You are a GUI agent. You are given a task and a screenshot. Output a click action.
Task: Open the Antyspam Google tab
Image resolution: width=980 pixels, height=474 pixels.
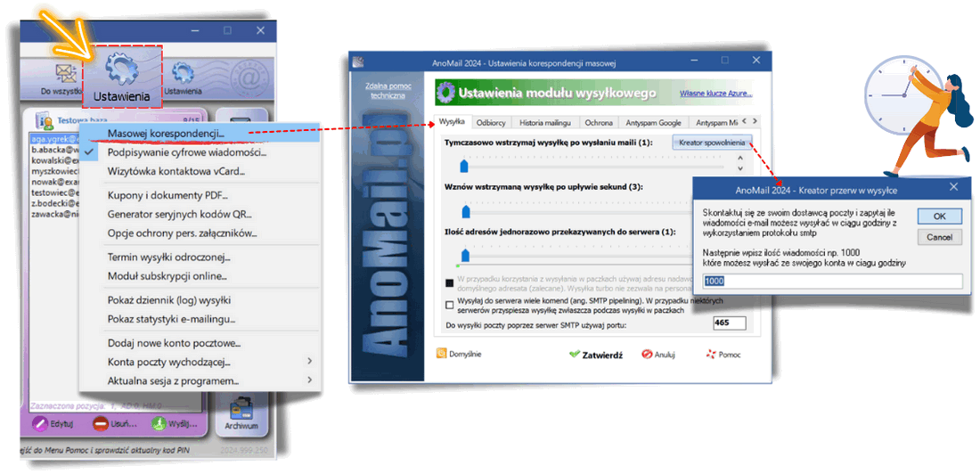coord(653,123)
